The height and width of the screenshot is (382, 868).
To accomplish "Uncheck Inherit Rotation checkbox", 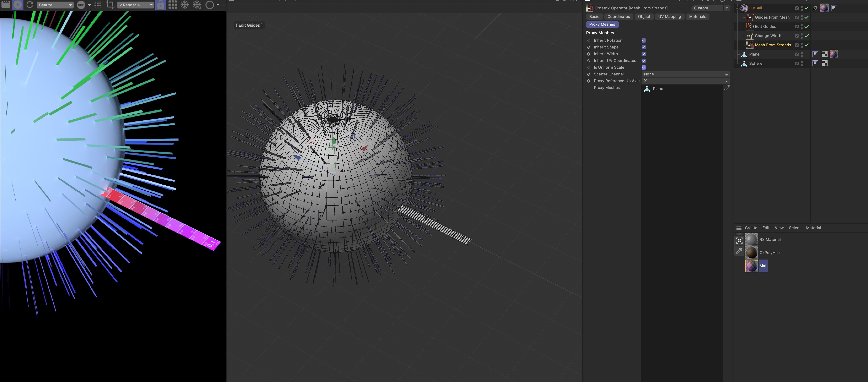I will coord(644,40).
